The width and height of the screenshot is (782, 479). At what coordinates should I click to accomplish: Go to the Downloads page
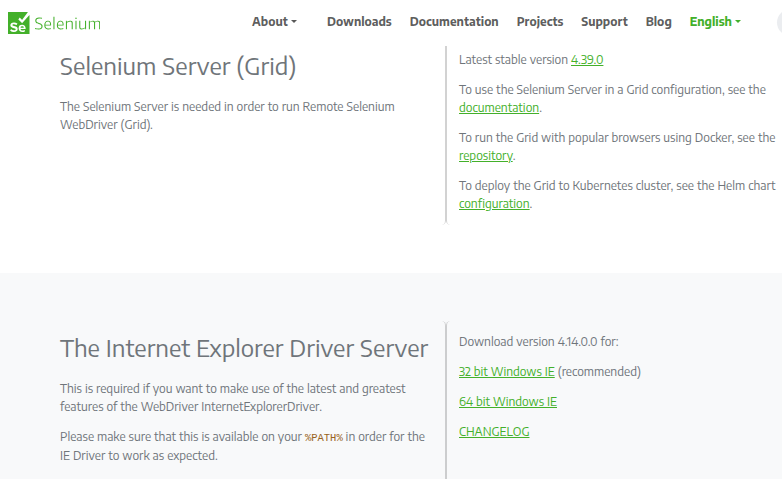(x=359, y=21)
